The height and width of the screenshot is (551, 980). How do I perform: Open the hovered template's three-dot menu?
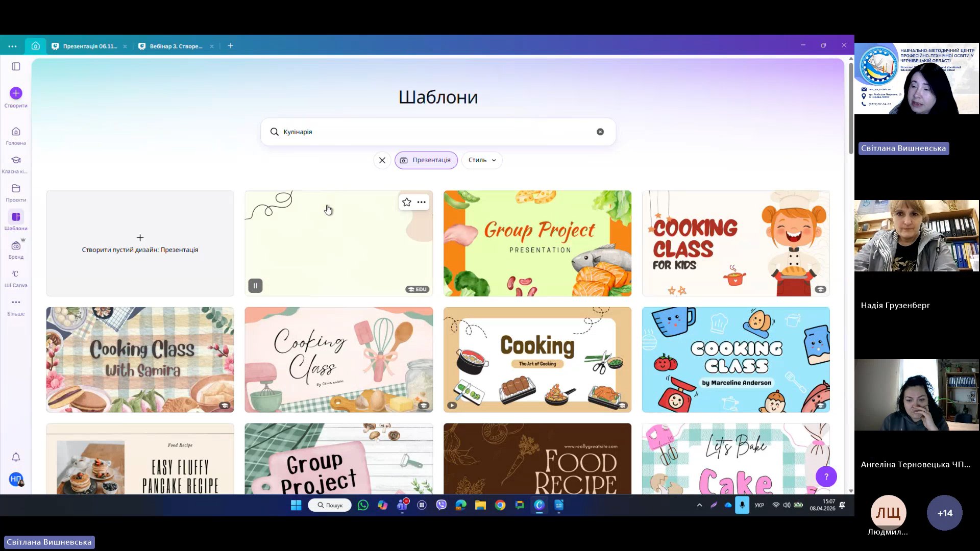[422, 202]
